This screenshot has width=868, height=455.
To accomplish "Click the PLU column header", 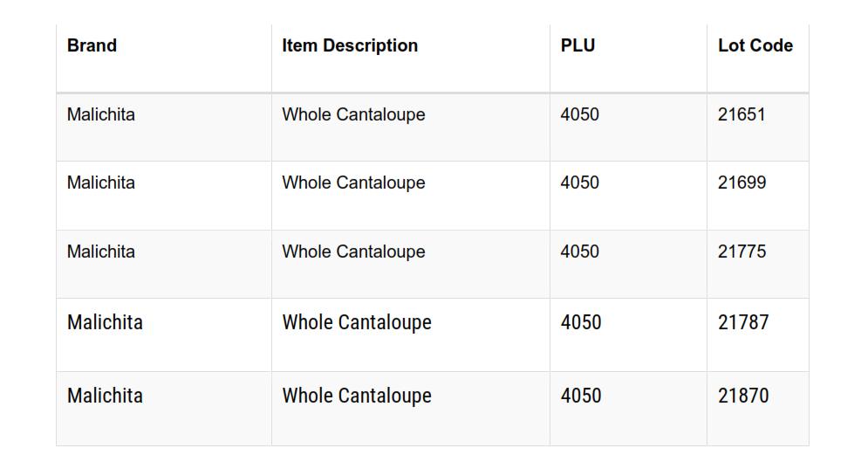I will point(578,46).
